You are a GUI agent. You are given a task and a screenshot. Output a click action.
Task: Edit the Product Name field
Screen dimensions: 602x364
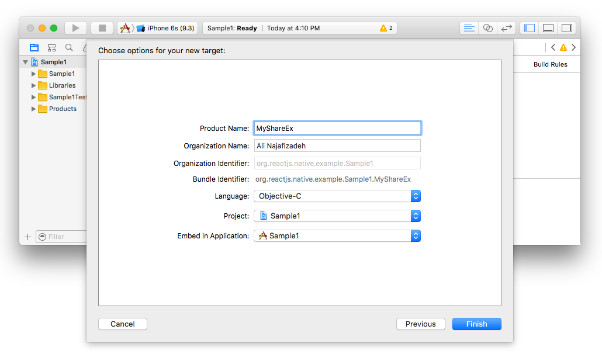337,128
